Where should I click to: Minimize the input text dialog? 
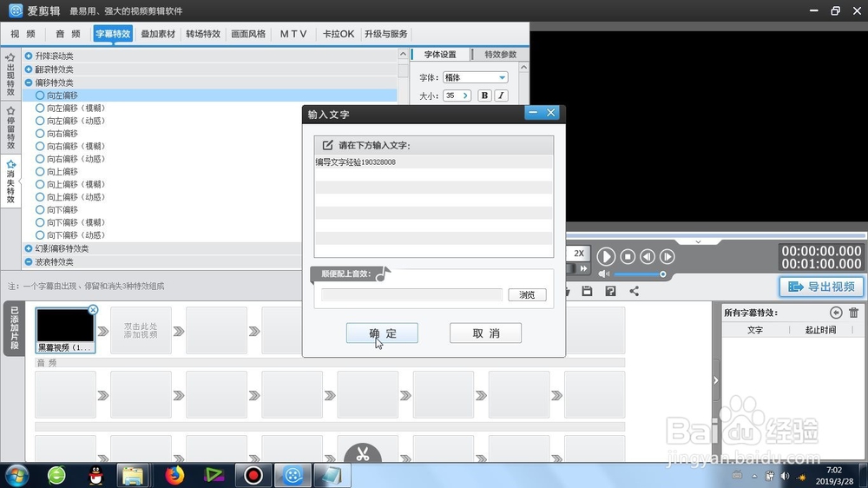coord(533,112)
